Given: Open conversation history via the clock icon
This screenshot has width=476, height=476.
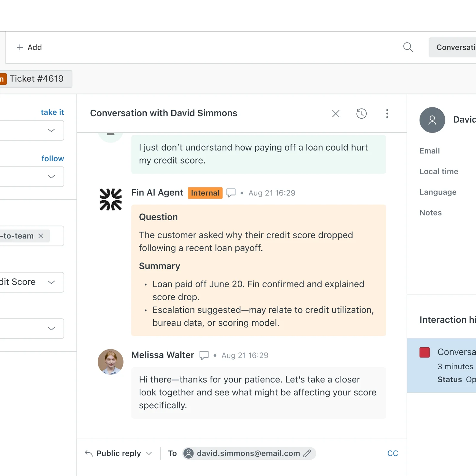Looking at the screenshot, I should [x=361, y=114].
